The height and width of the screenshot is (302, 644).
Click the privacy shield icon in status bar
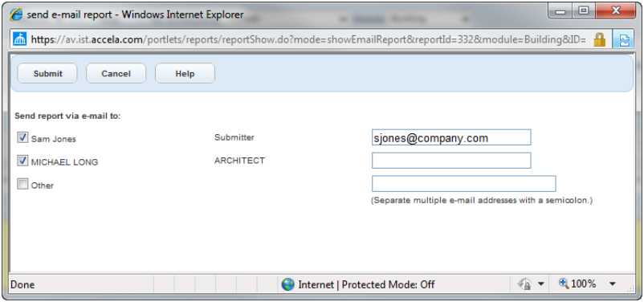pyautogui.click(x=525, y=284)
